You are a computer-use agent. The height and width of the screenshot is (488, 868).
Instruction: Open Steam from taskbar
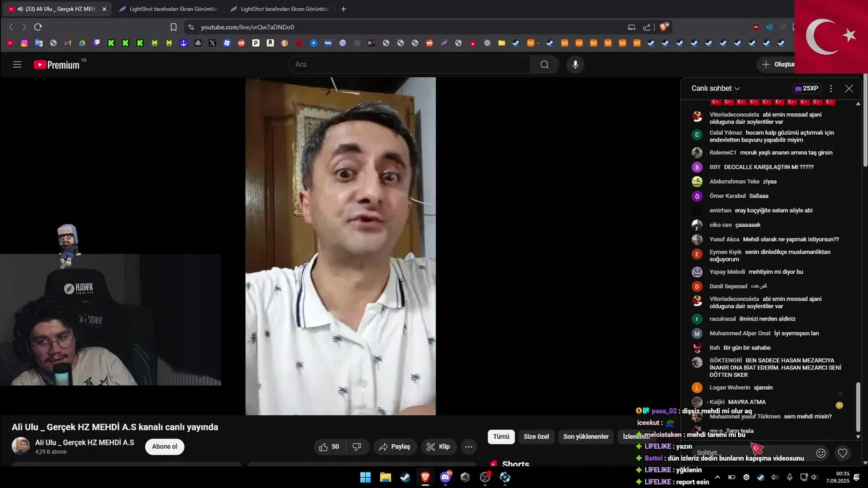tap(405, 477)
